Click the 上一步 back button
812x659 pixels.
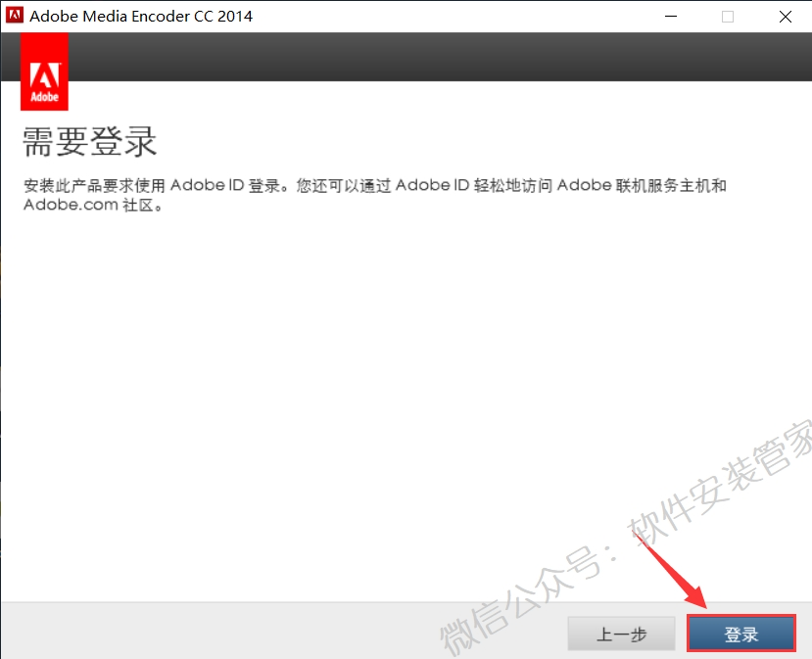(621, 634)
